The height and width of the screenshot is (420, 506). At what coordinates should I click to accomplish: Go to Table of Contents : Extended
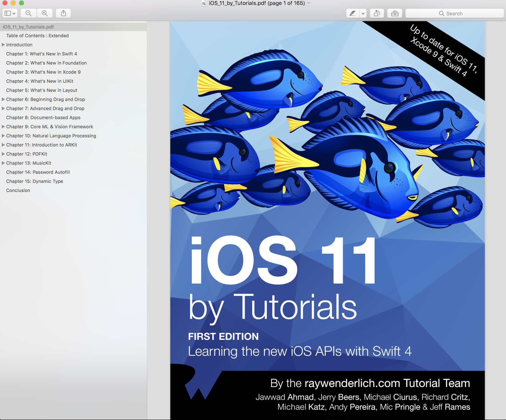pyautogui.click(x=38, y=36)
